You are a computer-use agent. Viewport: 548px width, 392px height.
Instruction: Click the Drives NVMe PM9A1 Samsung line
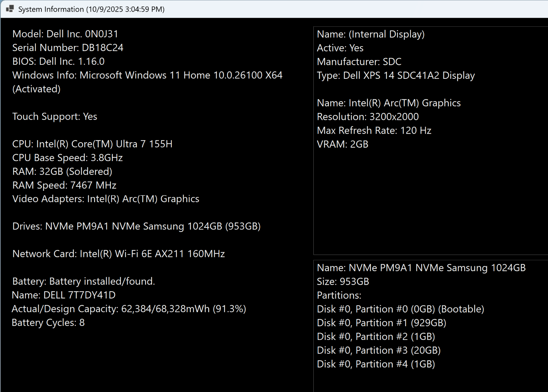(x=136, y=226)
